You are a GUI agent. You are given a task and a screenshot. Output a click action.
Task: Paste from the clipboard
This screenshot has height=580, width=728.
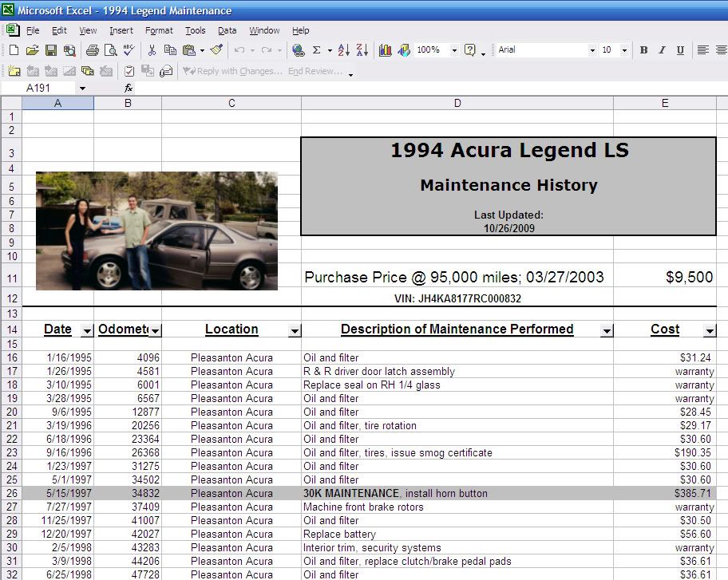(189, 50)
